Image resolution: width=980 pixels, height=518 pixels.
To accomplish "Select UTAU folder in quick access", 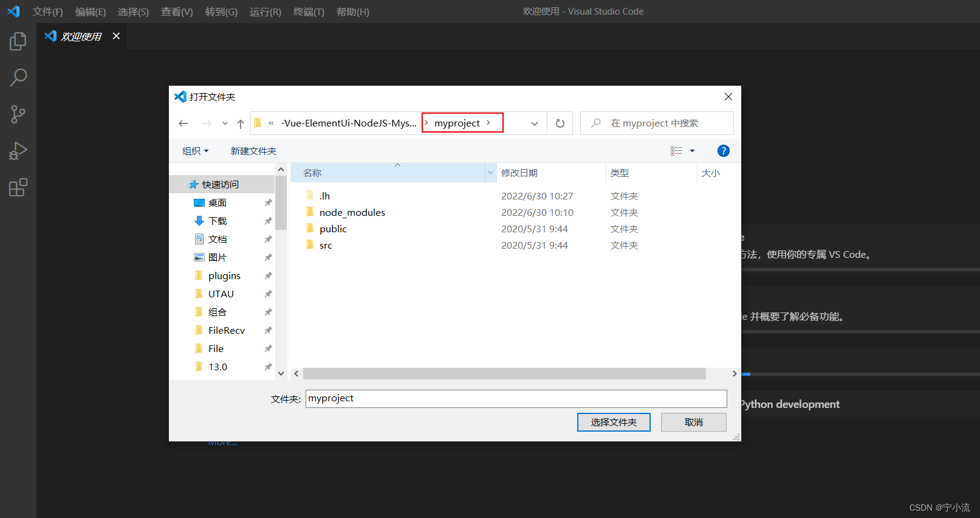I will coord(222,294).
